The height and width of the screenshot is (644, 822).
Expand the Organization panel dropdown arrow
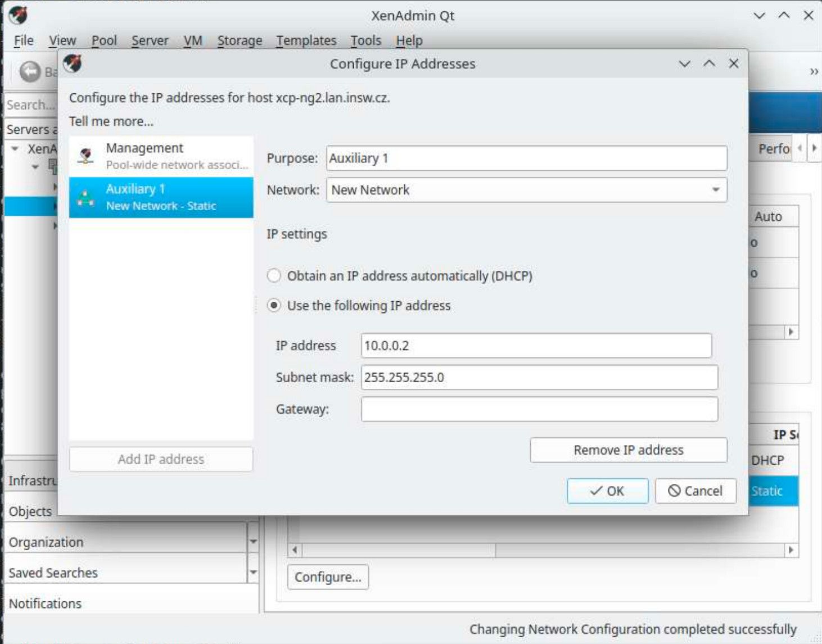tap(253, 542)
